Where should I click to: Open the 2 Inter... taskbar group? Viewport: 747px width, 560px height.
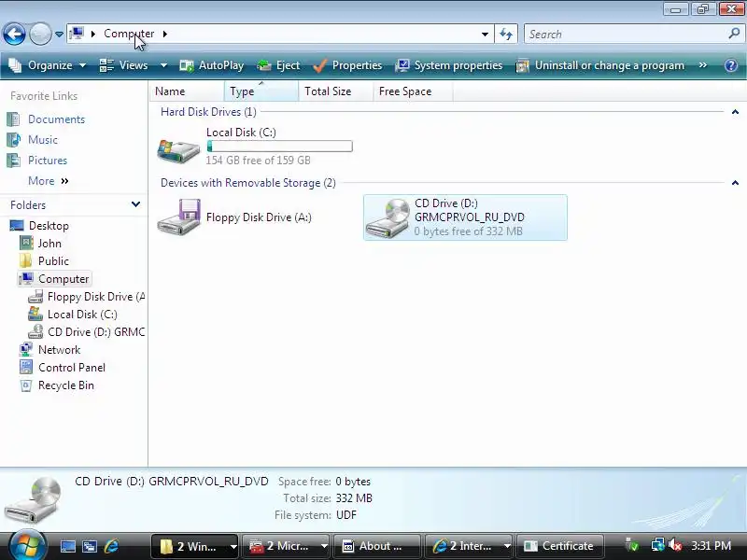[469, 546]
